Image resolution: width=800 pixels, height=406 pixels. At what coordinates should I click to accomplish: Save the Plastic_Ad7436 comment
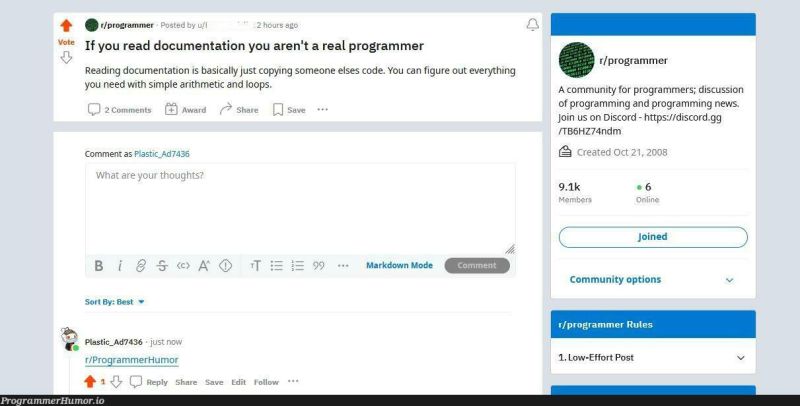coord(214,382)
